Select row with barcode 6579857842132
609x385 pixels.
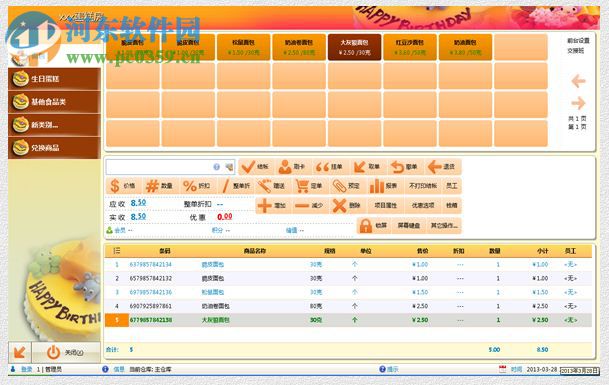348,279
